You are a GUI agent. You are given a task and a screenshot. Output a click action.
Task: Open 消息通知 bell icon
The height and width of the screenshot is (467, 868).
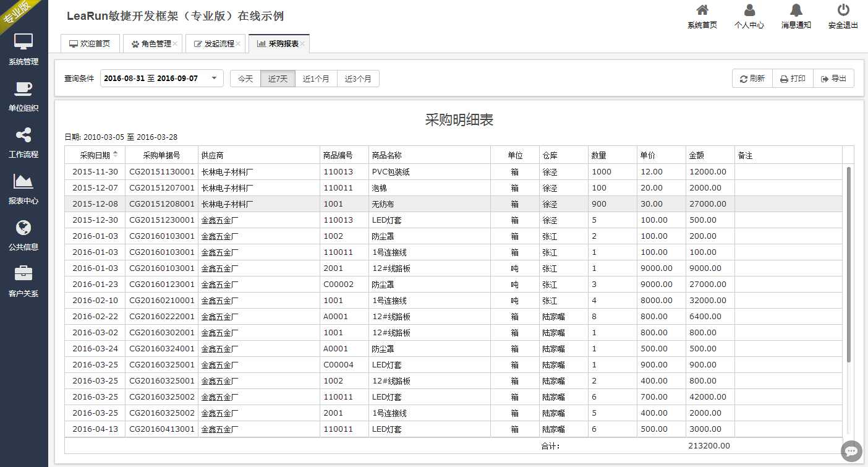tap(796, 17)
